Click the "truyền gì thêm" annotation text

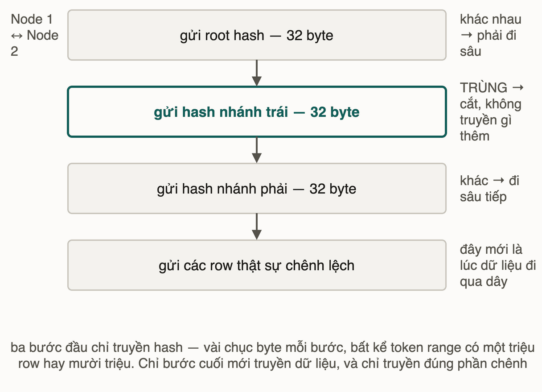[485, 128]
